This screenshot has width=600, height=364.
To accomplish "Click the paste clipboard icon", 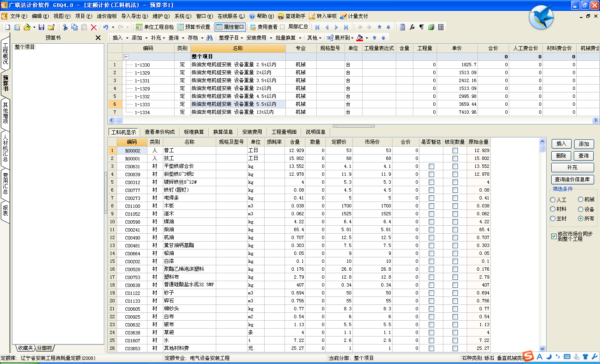I will click(x=84, y=27).
